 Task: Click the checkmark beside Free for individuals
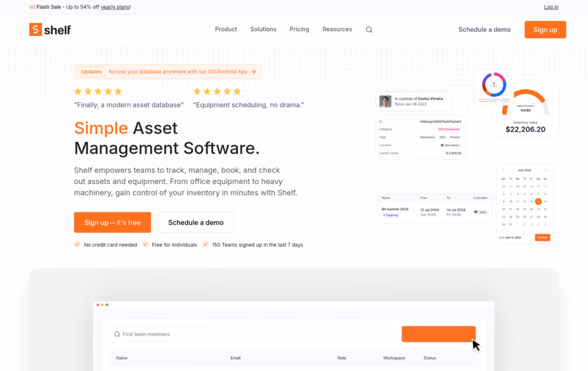point(145,244)
